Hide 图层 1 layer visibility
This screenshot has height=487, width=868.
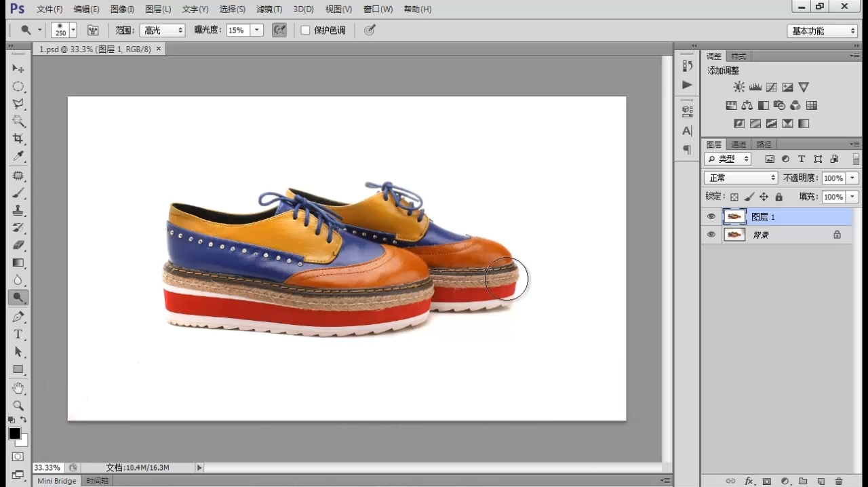click(x=711, y=216)
